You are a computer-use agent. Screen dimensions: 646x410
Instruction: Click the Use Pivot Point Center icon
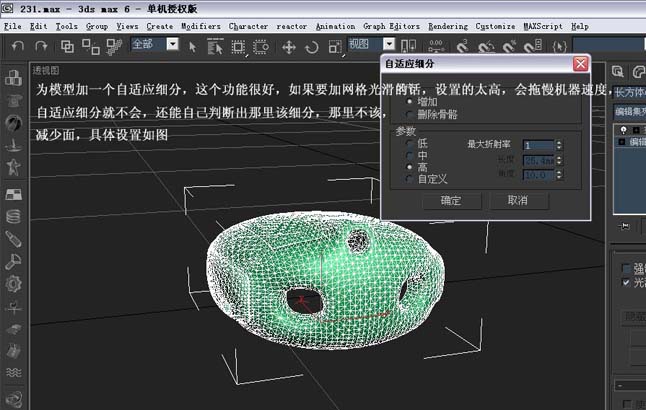408,46
